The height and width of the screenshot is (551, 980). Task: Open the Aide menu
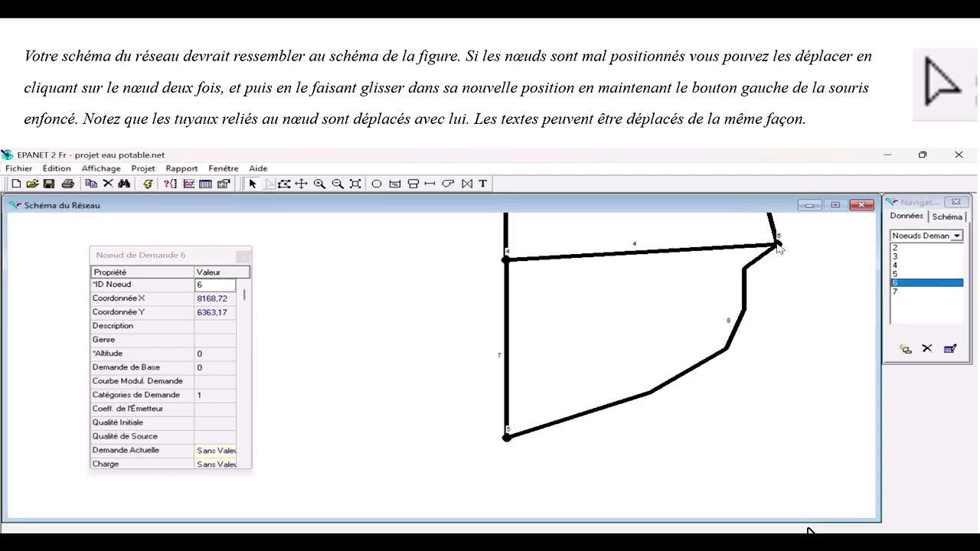[x=258, y=168]
